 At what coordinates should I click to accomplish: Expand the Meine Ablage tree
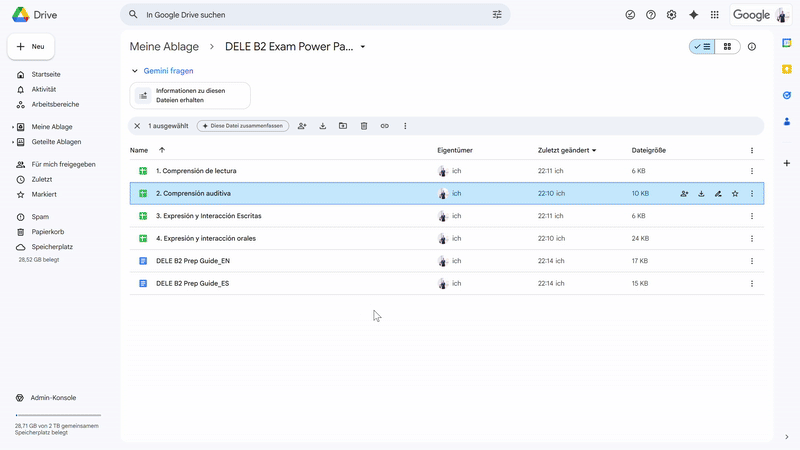[x=13, y=127]
